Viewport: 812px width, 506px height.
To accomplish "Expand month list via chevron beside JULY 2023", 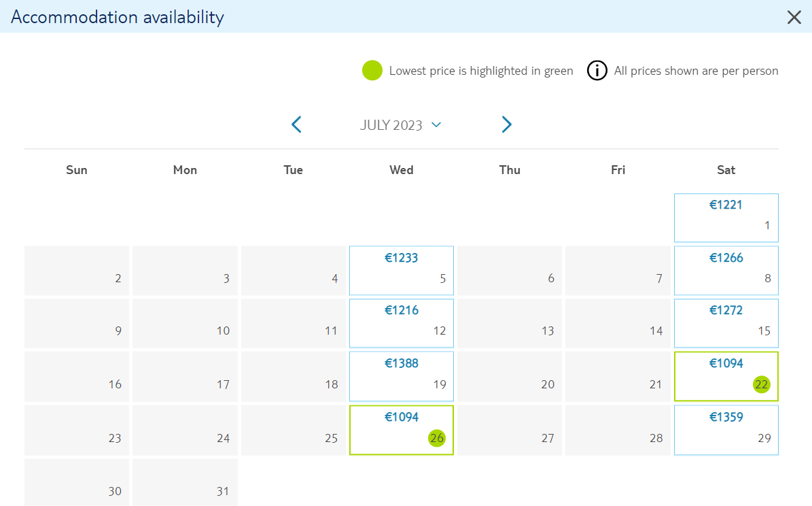I will point(436,125).
